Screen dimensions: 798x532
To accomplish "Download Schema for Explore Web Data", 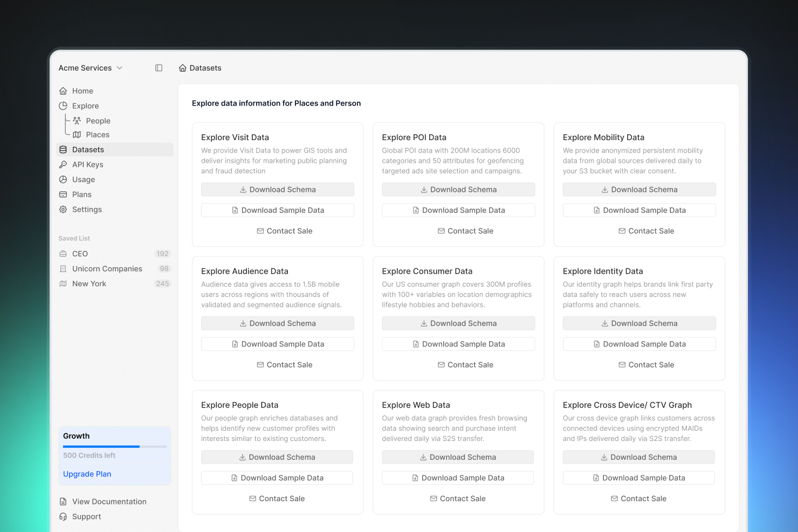I will pos(458,457).
